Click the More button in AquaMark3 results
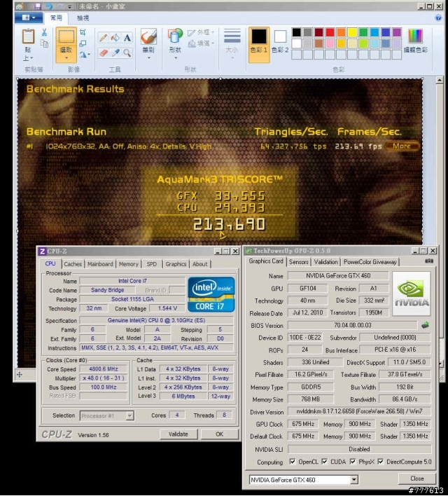This screenshot has width=448, height=496. 402,146
